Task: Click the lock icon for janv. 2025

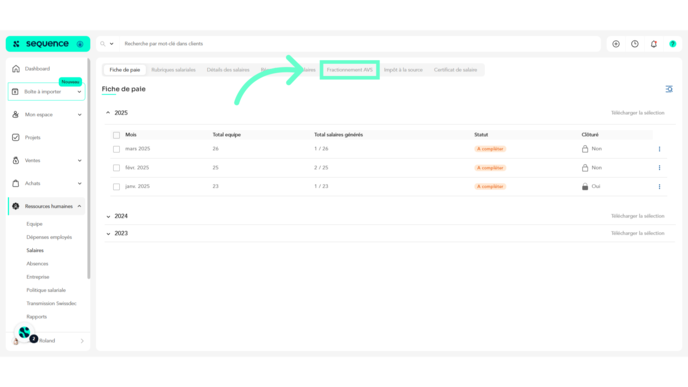Action: (x=585, y=186)
